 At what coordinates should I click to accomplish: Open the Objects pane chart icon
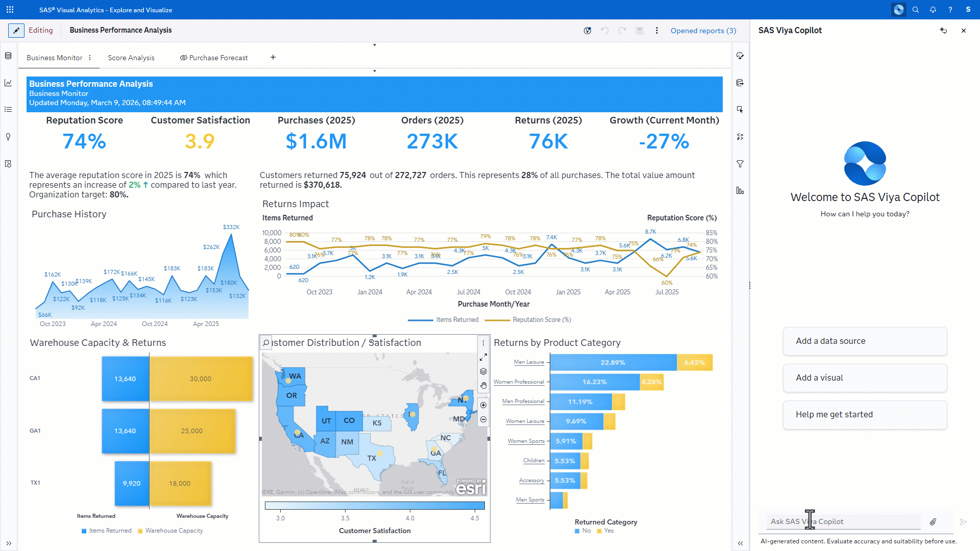pos(8,83)
